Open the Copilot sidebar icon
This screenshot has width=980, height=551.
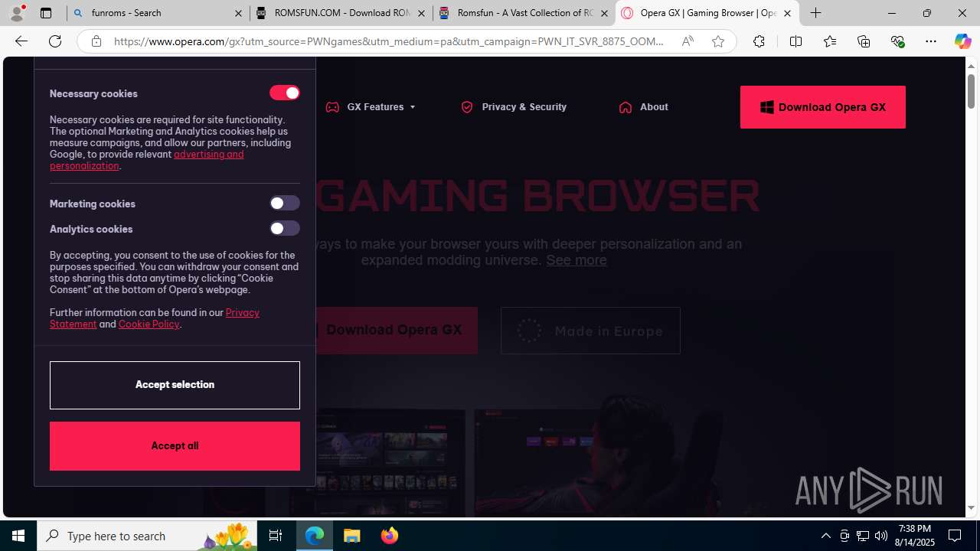pyautogui.click(x=962, y=41)
